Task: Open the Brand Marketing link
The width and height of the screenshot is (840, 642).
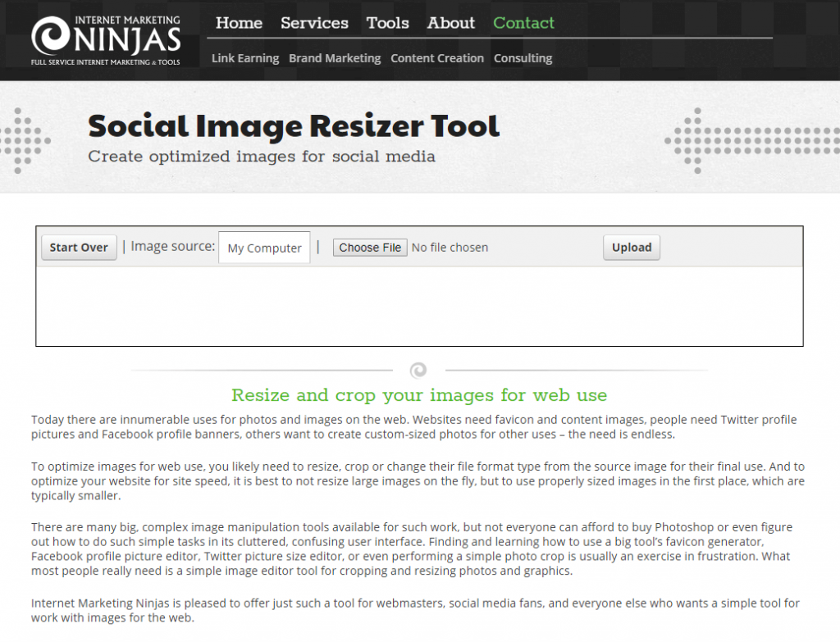Action: 335,58
